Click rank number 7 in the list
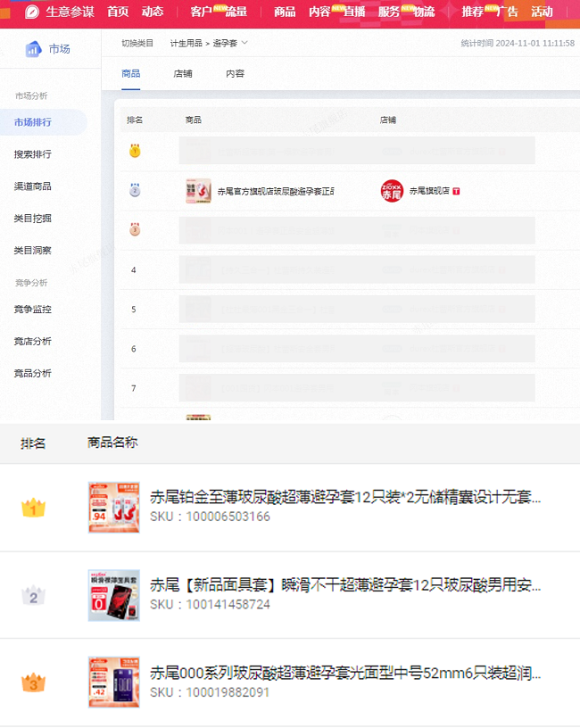The width and height of the screenshot is (580, 728). pyautogui.click(x=134, y=388)
